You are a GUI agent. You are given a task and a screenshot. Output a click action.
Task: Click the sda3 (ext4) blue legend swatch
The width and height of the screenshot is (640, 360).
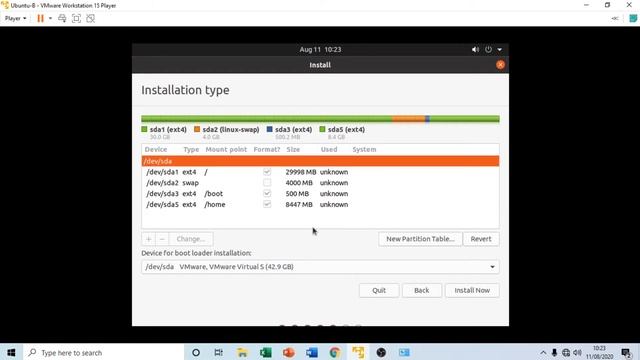pos(269,129)
